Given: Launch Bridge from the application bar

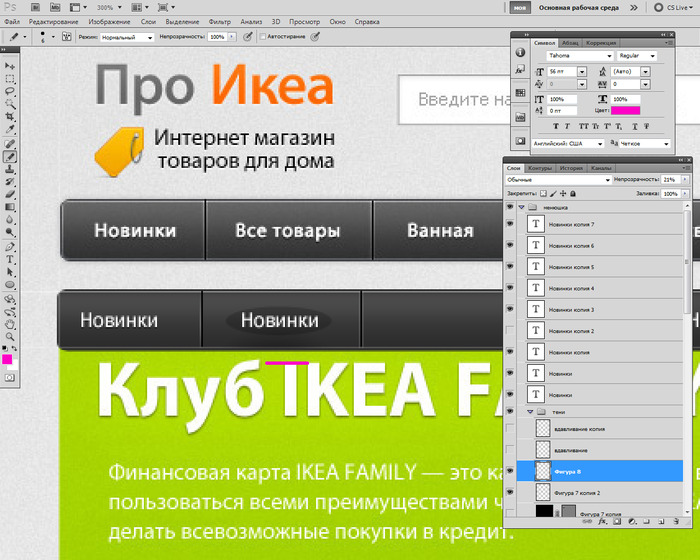Looking at the screenshot, I should (x=35, y=8).
